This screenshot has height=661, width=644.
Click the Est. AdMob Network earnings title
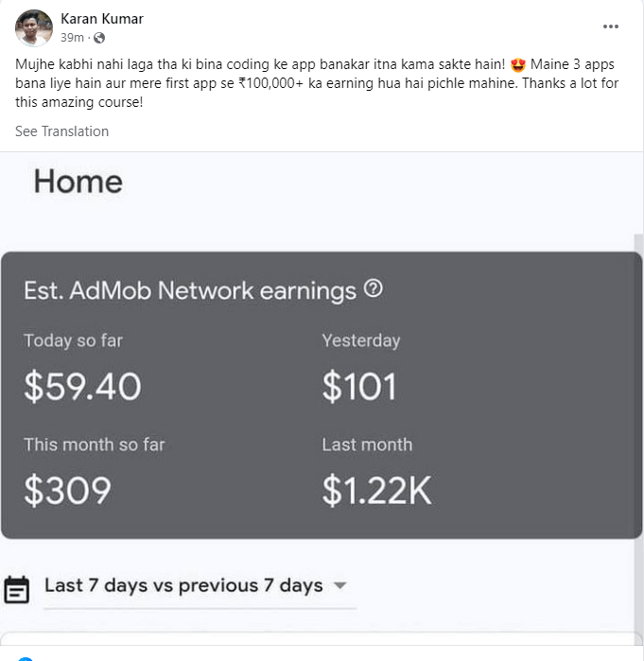190,290
